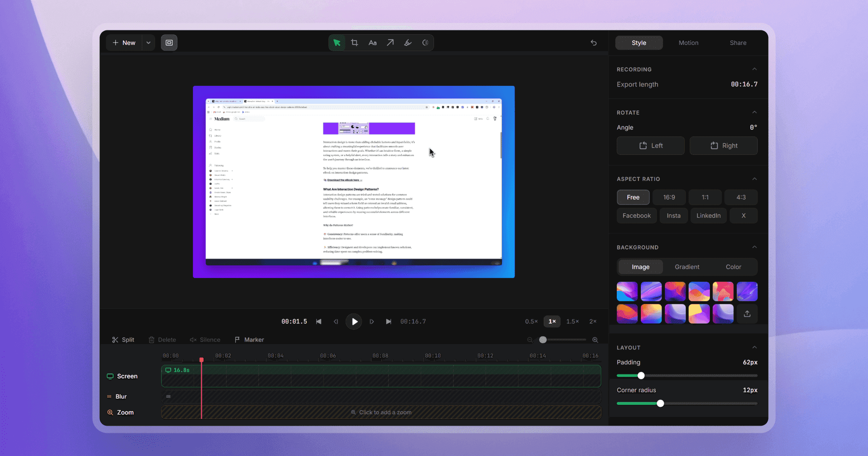
Task: Collapse the Background section
Action: 754,247
